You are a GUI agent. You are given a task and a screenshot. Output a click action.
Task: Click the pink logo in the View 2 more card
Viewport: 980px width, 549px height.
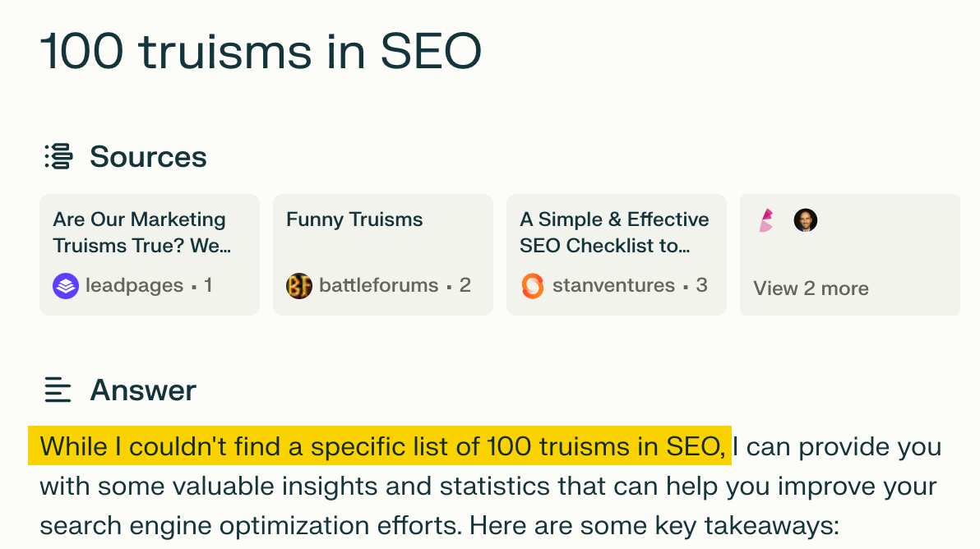pyautogui.click(x=765, y=219)
